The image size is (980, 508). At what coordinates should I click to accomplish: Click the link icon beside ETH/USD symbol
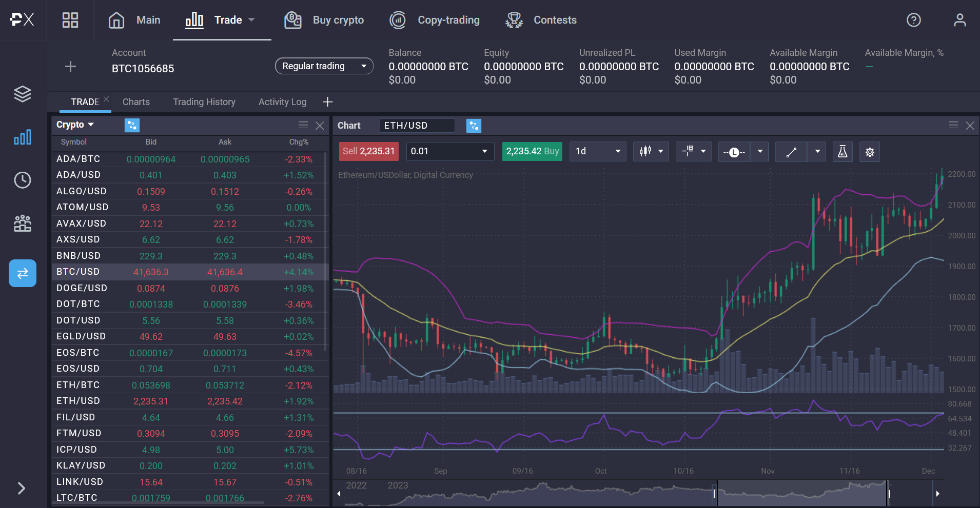click(x=474, y=126)
